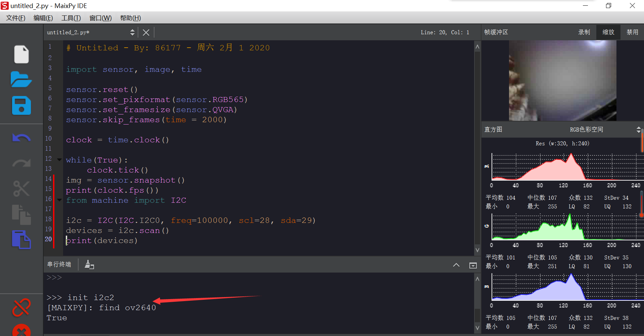Select the untitled_2.py editor tab
Screen dimensions: 644x336
68,32
